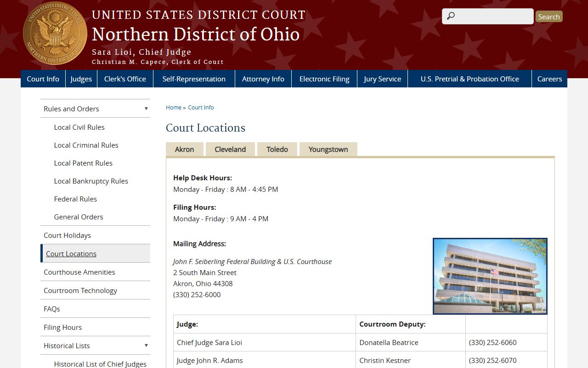Viewport: 588px width, 368px height.
Task: Click the magnifying glass search icon
Action: [x=451, y=16]
